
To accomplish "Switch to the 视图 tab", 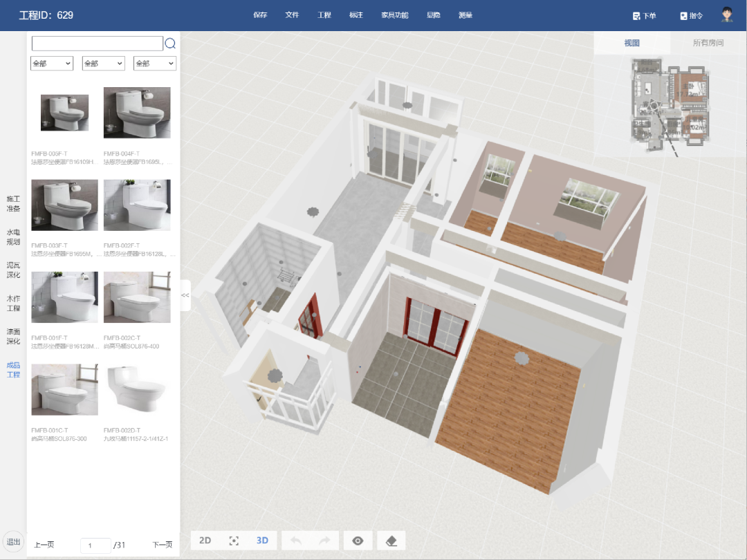I will [632, 43].
